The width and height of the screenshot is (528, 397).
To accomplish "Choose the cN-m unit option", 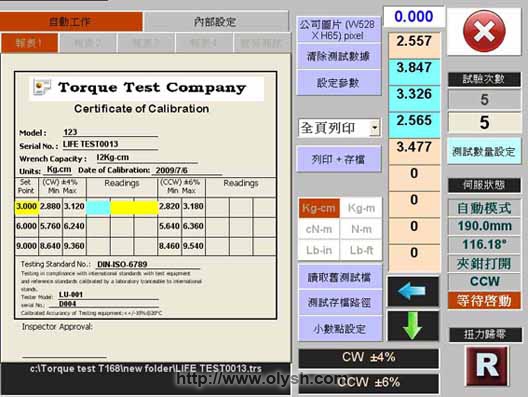I will tap(319, 229).
